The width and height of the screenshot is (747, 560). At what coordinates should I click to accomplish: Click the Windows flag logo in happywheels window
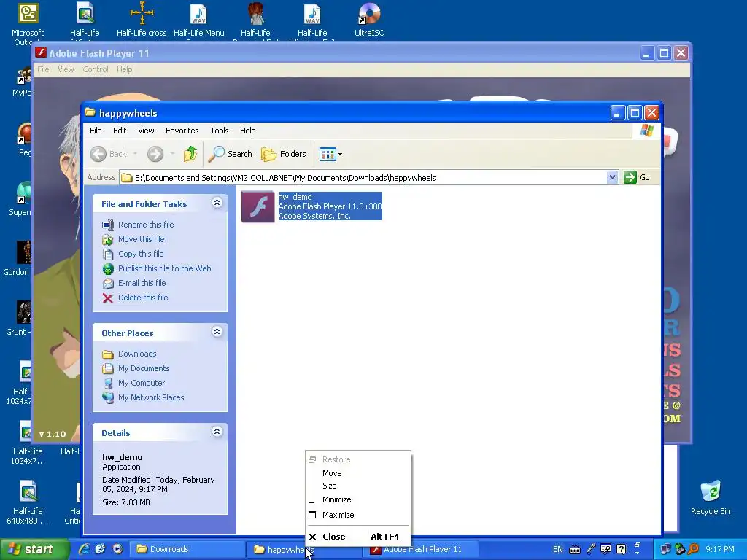tap(646, 130)
